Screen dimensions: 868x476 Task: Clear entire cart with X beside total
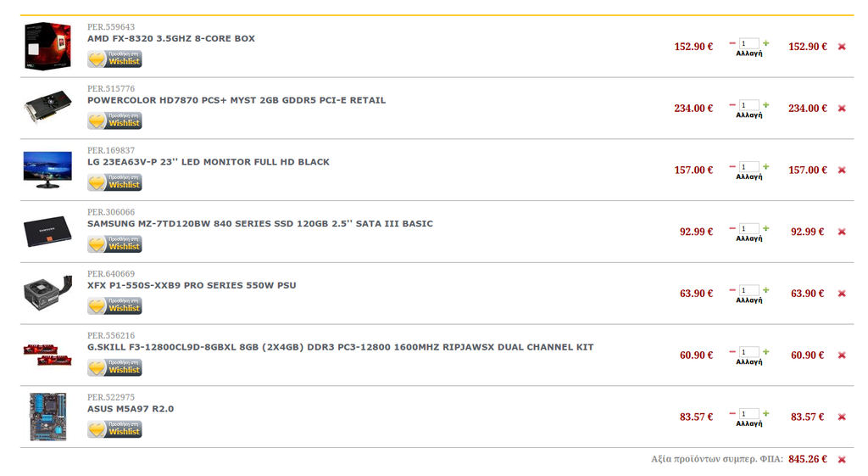(842, 459)
